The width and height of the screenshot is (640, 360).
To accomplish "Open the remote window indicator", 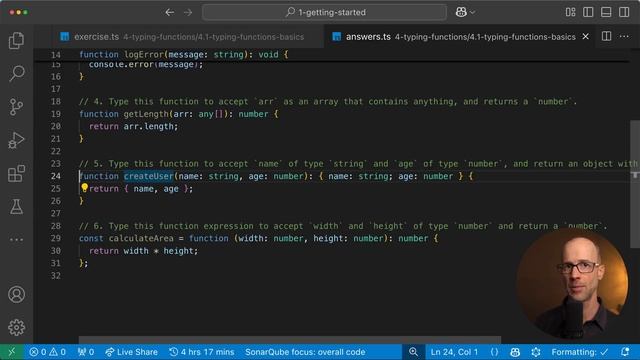I will [x=12, y=352].
